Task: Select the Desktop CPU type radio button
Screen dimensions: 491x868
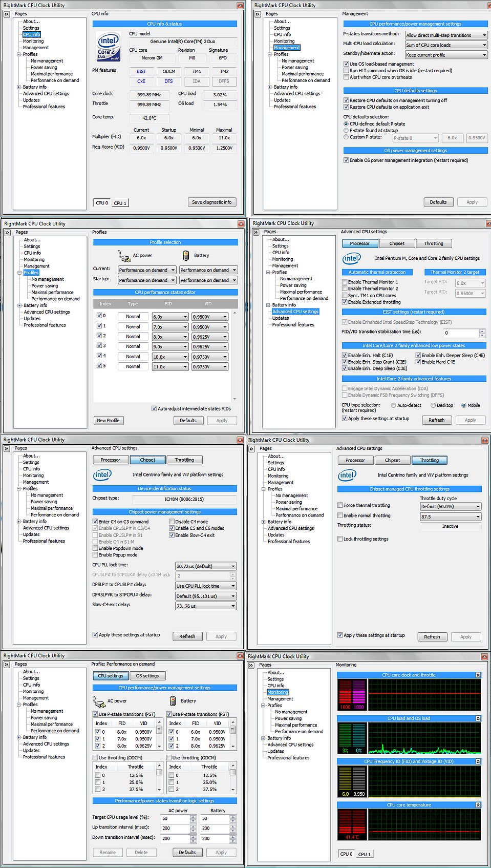Action: click(433, 405)
